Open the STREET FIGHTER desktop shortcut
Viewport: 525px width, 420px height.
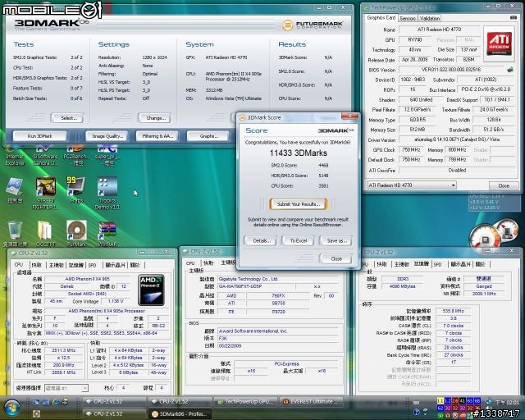[46, 194]
